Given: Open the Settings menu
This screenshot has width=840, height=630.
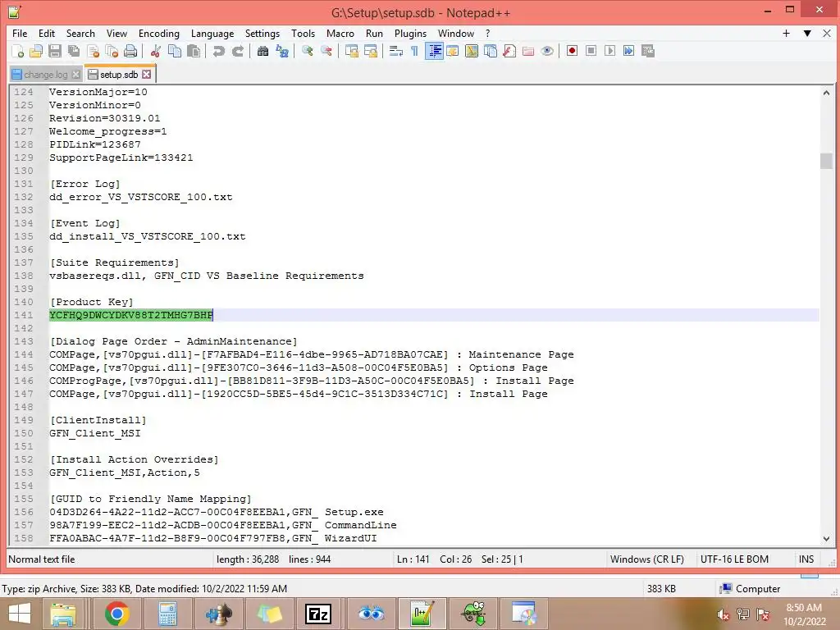Looking at the screenshot, I should [262, 33].
